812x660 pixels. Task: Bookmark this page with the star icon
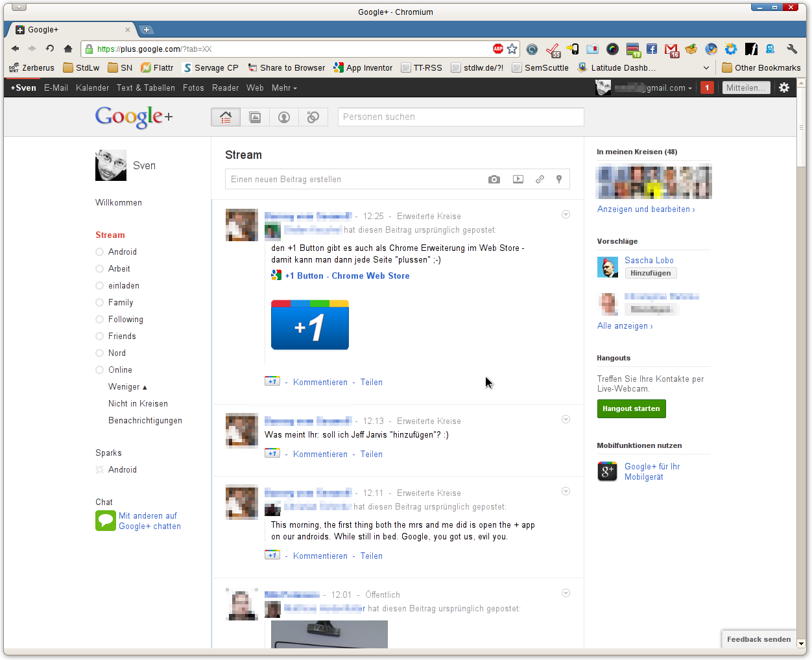pyautogui.click(x=512, y=49)
